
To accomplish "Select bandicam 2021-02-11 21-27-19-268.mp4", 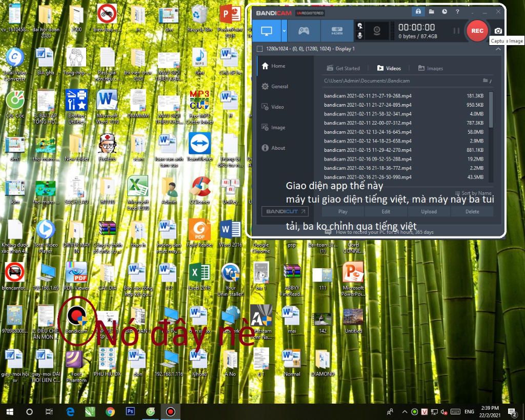I will click(x=404, y=96).
